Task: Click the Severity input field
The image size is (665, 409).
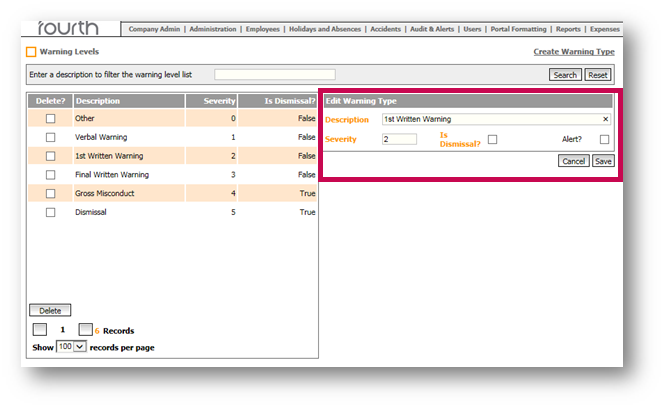Action: [399, 139]
